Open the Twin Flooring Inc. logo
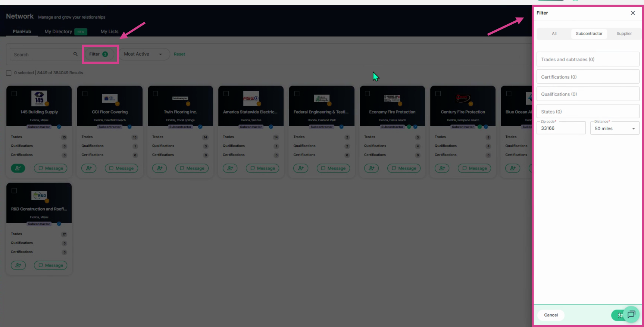The width and height of the screenshot is (644, 327). 180,98
